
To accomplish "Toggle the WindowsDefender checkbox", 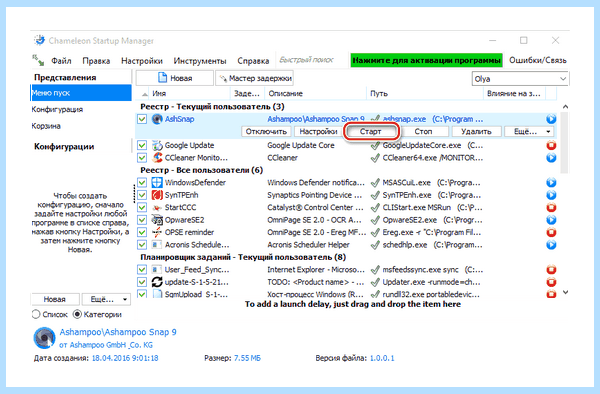I will (x=142, y=182).
